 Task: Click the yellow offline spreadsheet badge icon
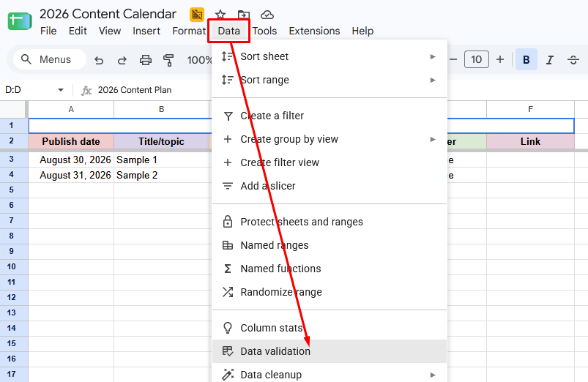coord(197,15)
